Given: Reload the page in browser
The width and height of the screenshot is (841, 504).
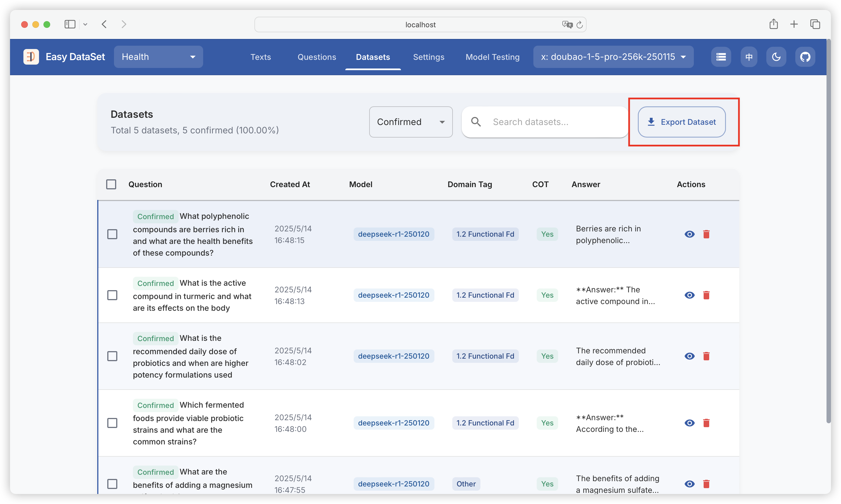Looking at the screenshot, I should click(580, 25).
